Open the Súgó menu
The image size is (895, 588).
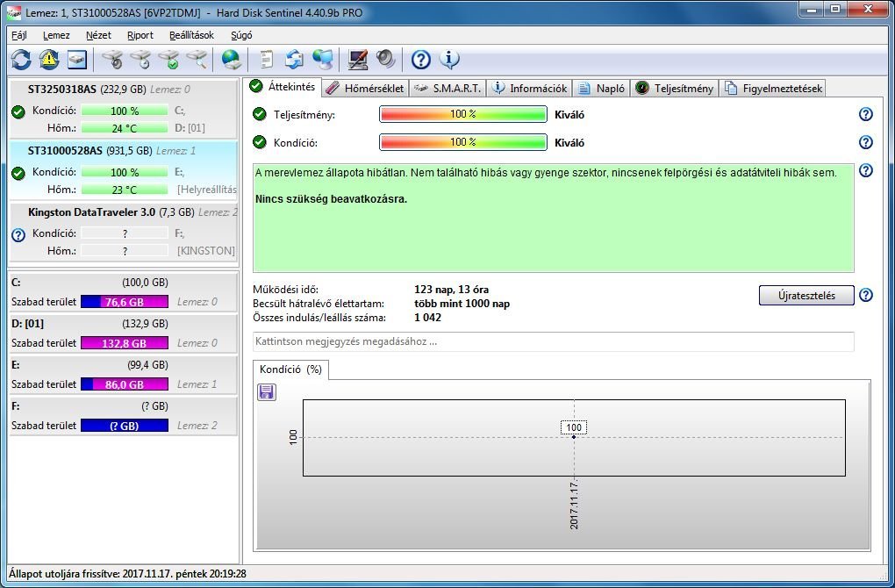(241, 35)
